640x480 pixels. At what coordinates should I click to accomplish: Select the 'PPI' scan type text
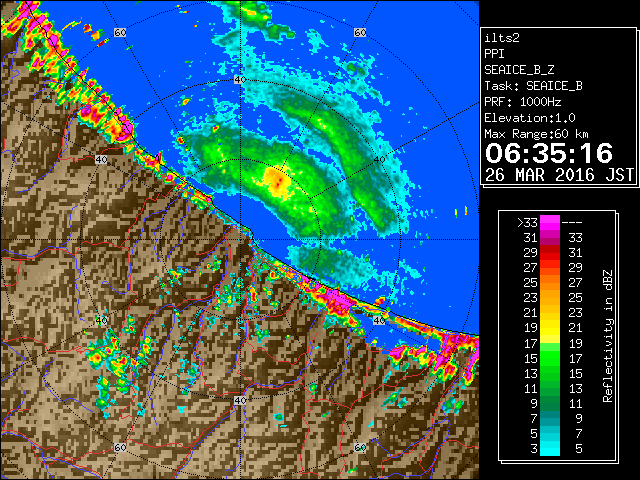pos(494,54)
